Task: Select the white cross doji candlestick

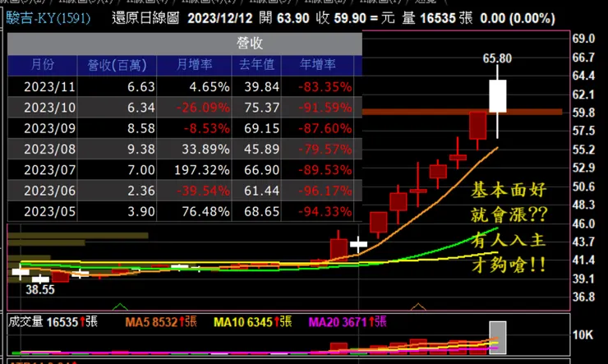Action: pos(358,244)
